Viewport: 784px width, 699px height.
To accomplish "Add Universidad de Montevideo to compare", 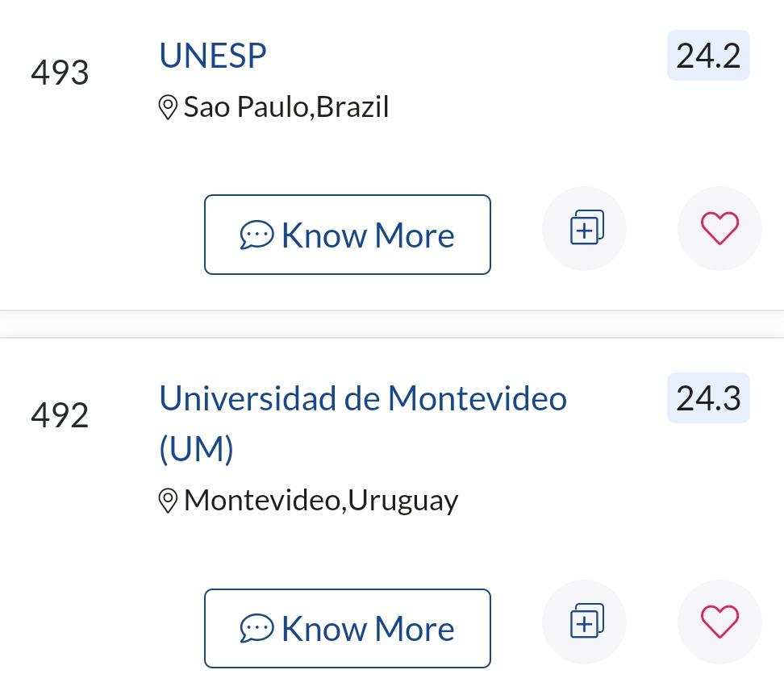I will (585, 622).
